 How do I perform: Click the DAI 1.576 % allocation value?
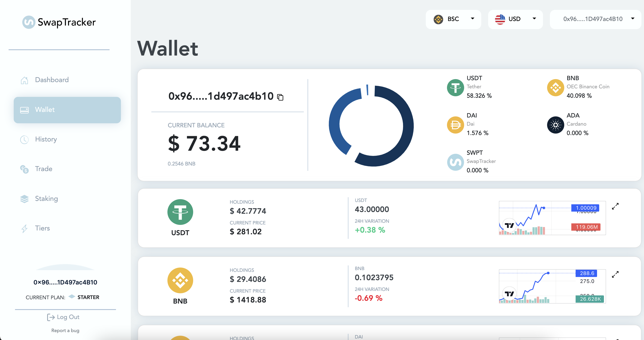(x=477, y=133)
